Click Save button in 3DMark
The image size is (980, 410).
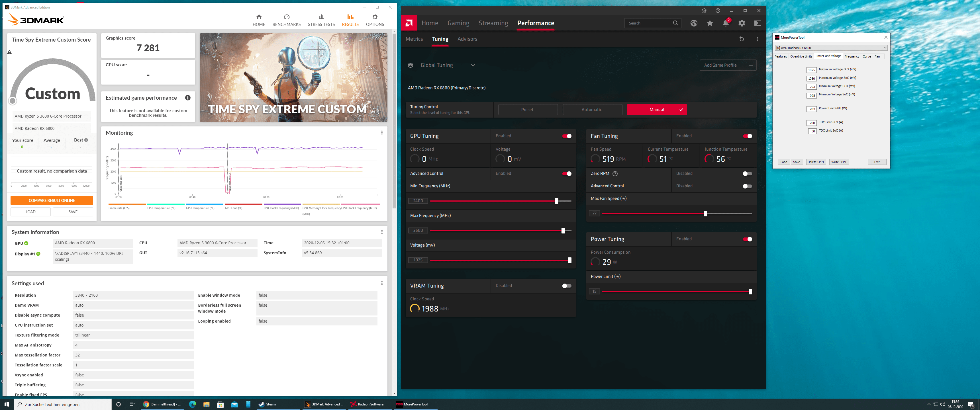pyautogui.click(x=73, y=212)
